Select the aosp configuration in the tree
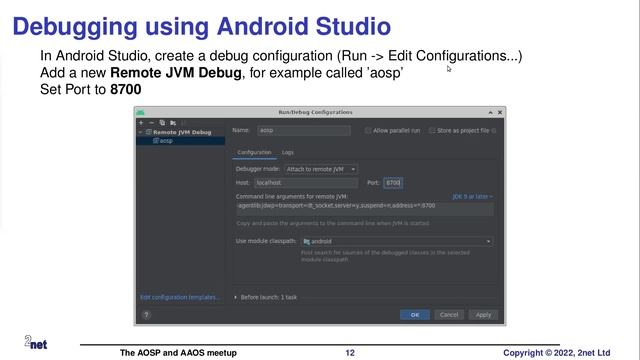The image size is (640, 360). coord(180,141)
